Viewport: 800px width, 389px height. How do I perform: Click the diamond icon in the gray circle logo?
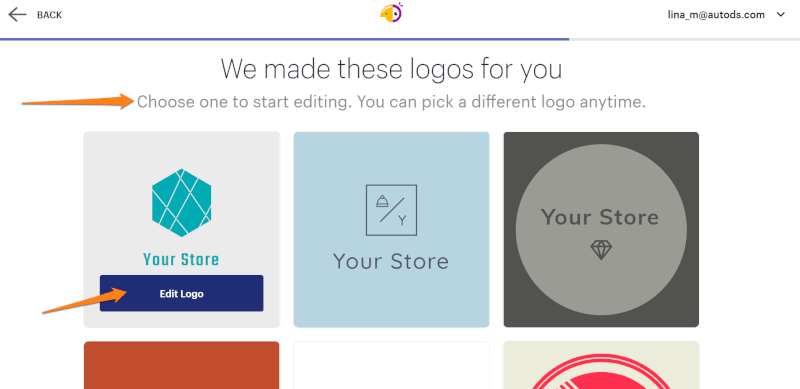(x=601, y=250)
